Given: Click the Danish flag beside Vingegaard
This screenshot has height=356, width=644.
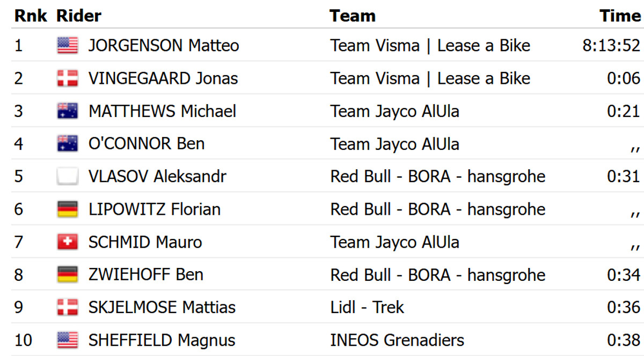Looking at the screenshot, I should coord(68,78).
